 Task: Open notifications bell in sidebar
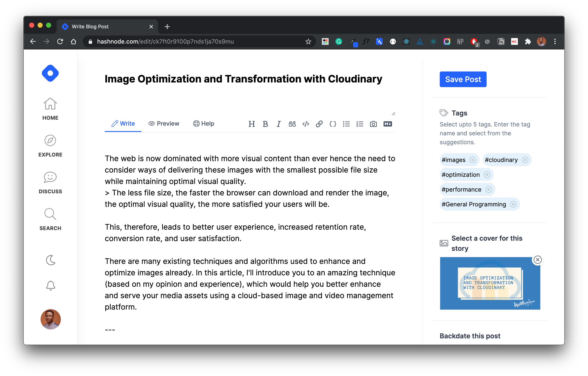tap(50, 285)
